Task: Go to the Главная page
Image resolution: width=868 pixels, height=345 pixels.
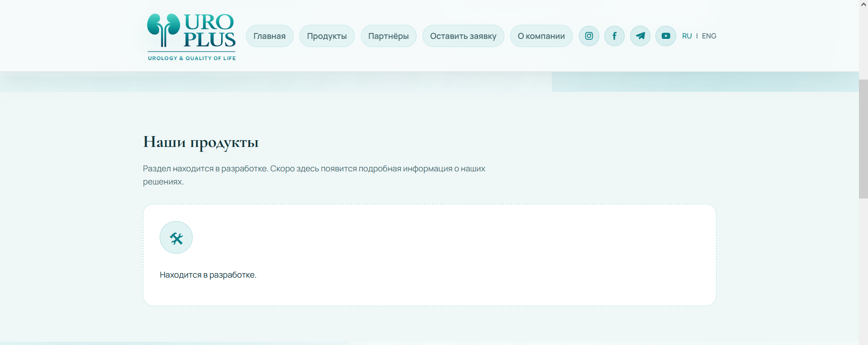Action: coord(270,36)
